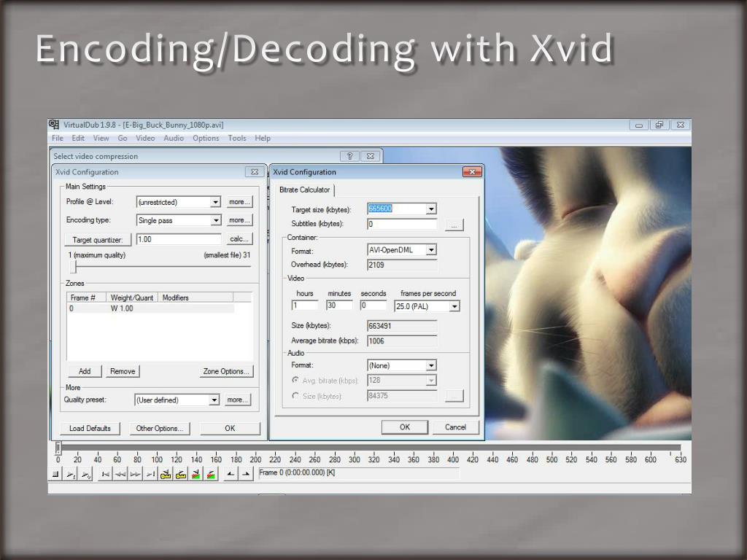
Task: Select the Bitrate Calculator tab
Action: coord(304,190)
